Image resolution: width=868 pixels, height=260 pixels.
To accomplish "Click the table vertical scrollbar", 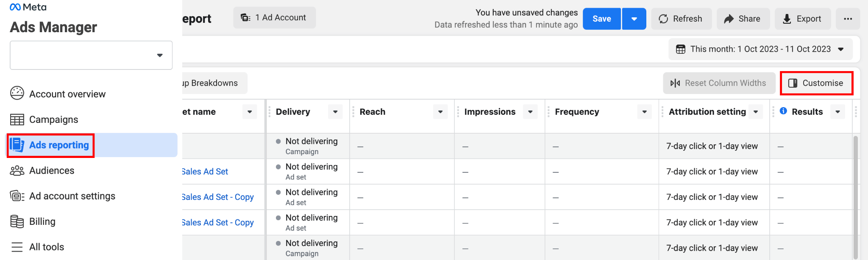I will [855, 197].
